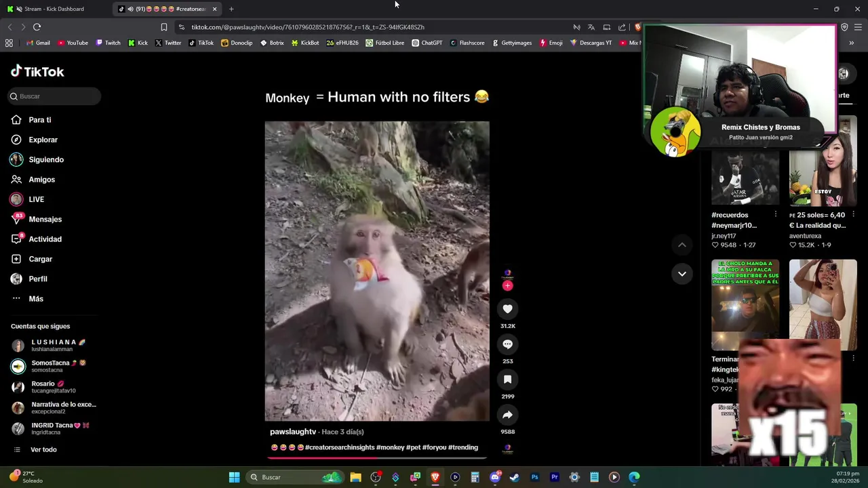Open the translate page icon

tap(591, 27)
